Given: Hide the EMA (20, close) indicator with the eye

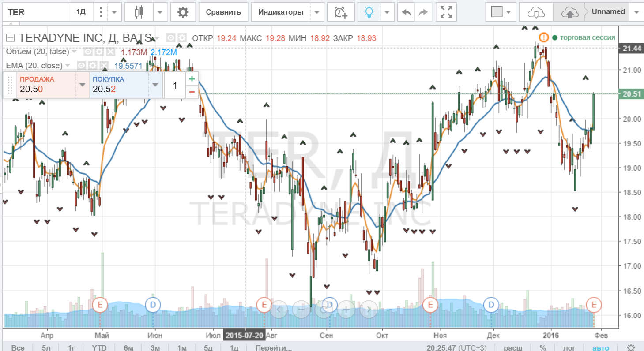Looking at the screenshot, I should click(81, 66).
